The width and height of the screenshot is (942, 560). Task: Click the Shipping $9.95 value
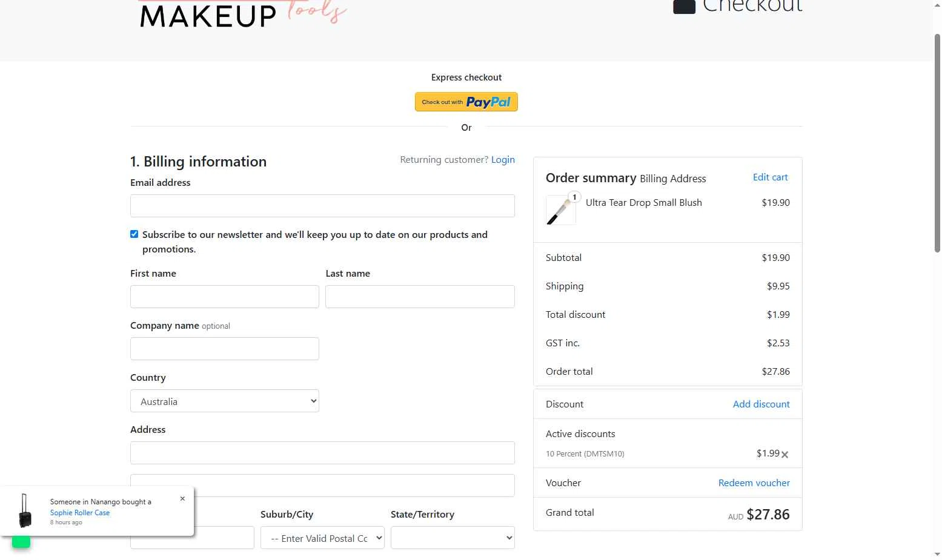pyautogui.click(x=778, y=286)
